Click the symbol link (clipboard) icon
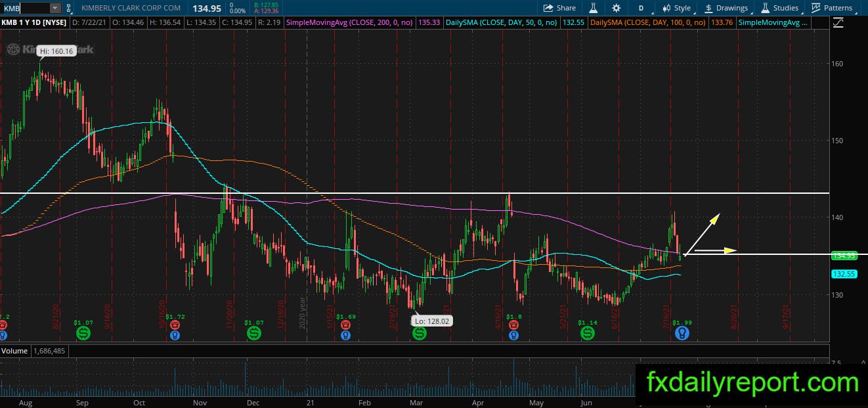Viewport: 868px width, 408px height. tap(68, 8)
